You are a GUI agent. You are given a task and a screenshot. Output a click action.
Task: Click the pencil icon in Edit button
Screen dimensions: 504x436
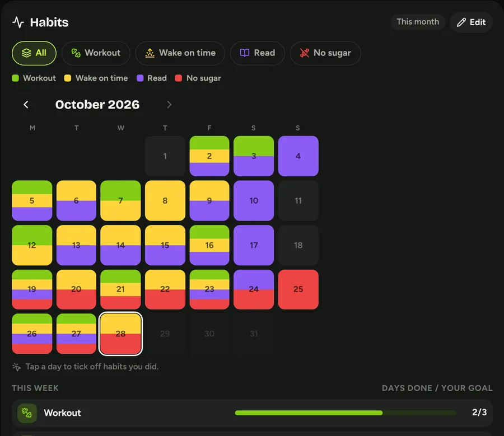click(x=461, y=22)
